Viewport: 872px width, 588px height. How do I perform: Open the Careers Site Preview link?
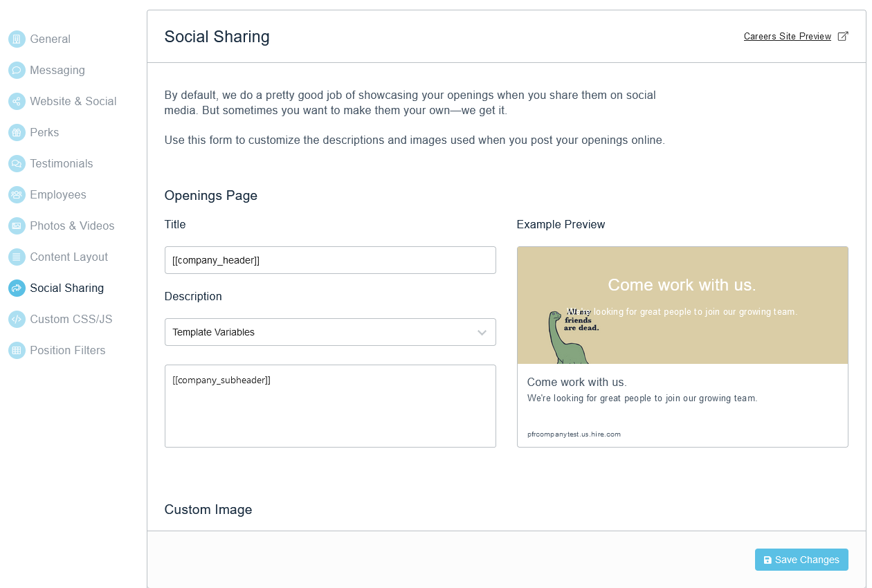coord(788,36)
